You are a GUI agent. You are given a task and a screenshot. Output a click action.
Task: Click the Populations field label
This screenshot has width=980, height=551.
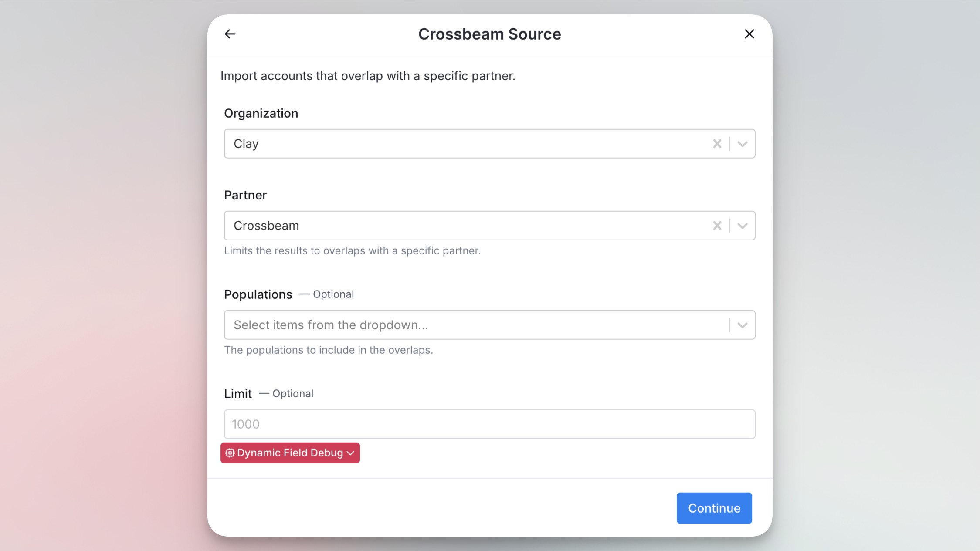[x=258, y=294]
